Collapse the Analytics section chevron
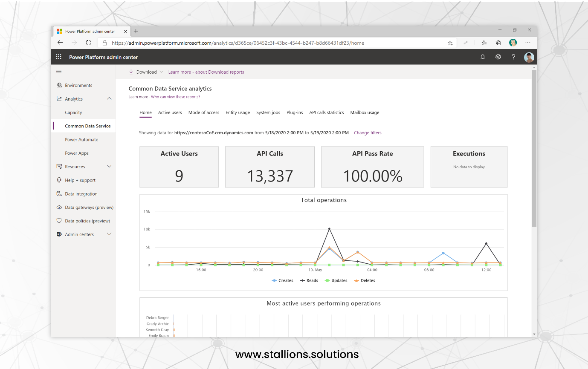Image resolution: width=588 pixels, height=369 pixels. pos(109,99)
